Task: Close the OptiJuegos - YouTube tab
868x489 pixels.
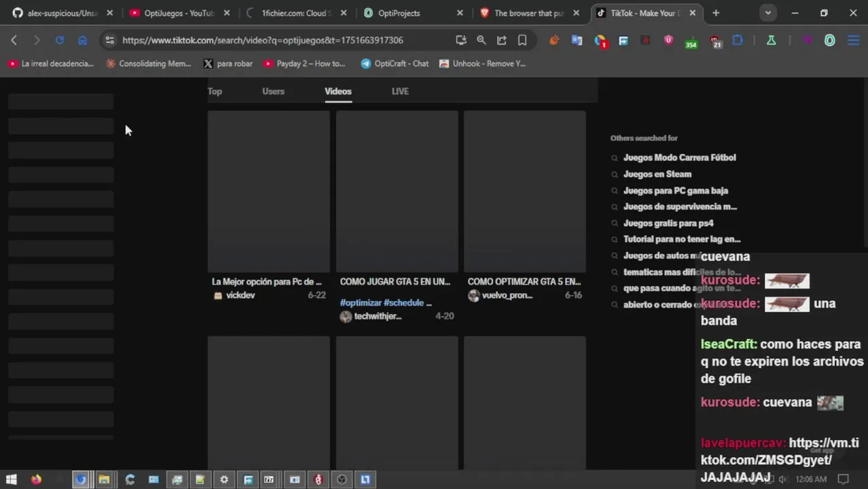Action: click(x=227, y=13)
